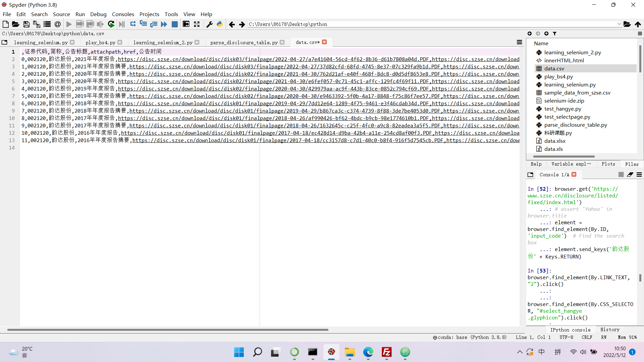644x362 pixels.
Task: Save the current file using disk icon
Action: [x=26, y=24]
